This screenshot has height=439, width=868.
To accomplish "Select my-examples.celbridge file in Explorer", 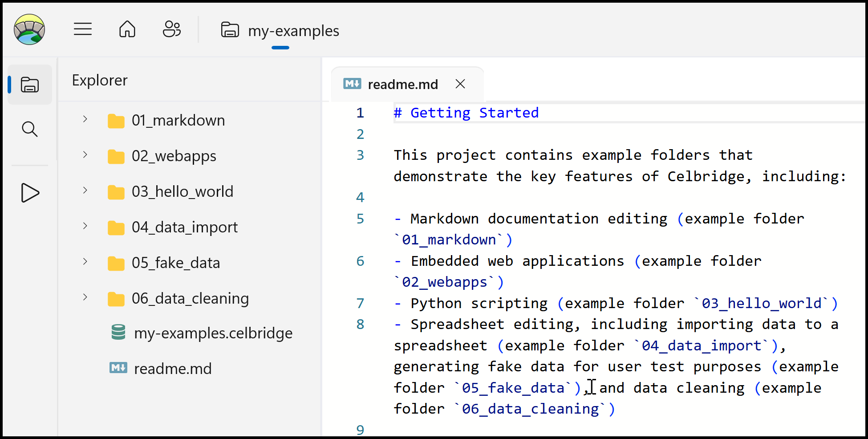I will coord(213,333).
